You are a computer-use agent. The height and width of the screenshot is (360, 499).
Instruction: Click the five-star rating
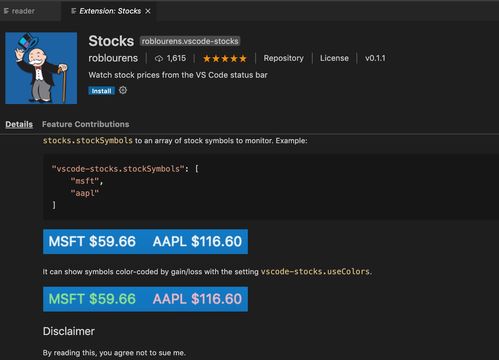225,59
